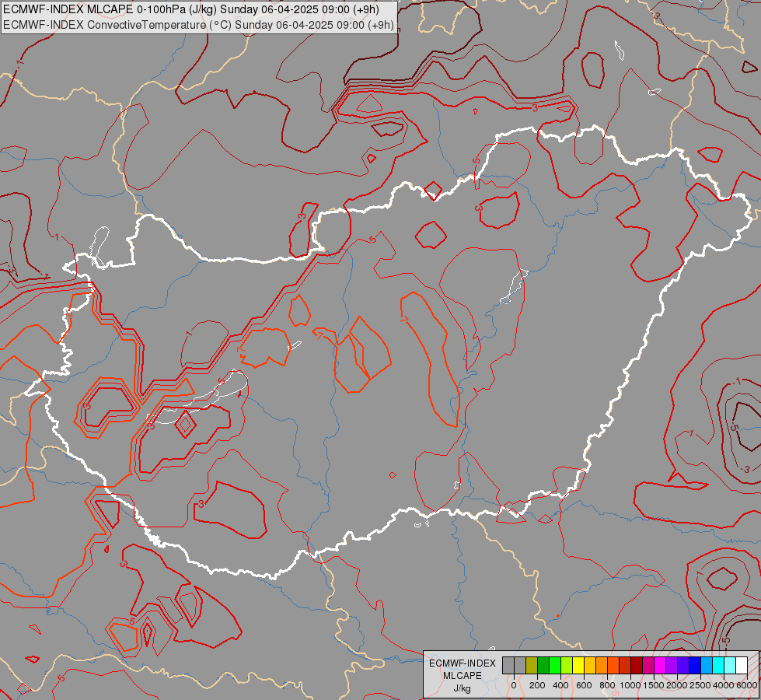This screenshot has height=700, width=761.
Task: Select the olive swatch in the legend
Action: 532,665
